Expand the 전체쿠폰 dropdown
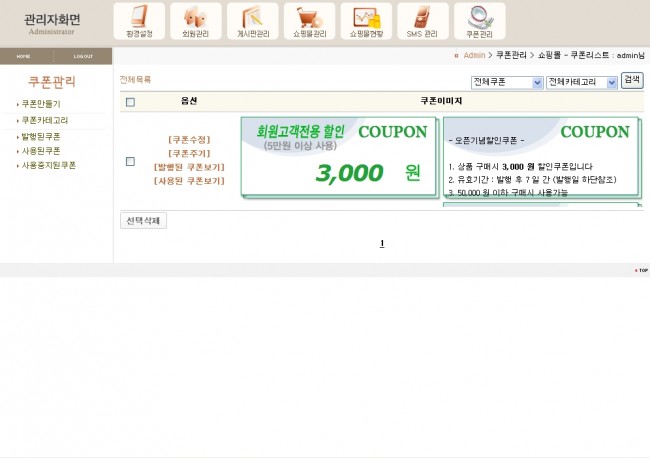The image size is (650, 458). (507, 82)
